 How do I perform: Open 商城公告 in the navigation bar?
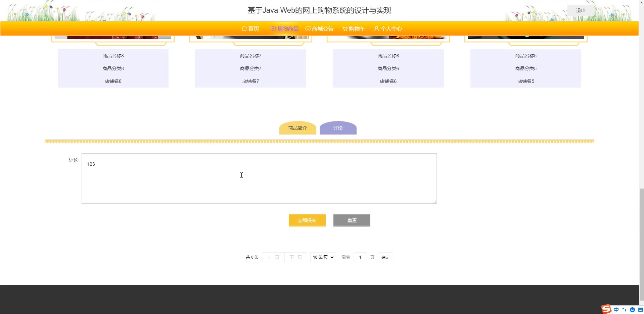323,29
